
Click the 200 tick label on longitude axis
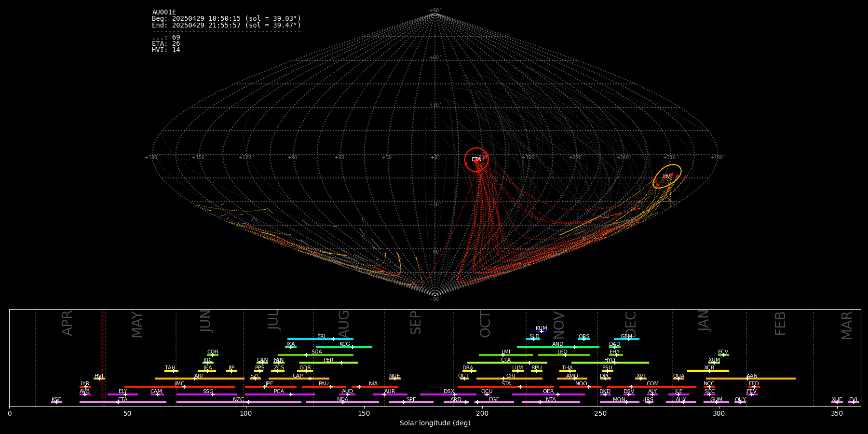click(x=482, y=413)
